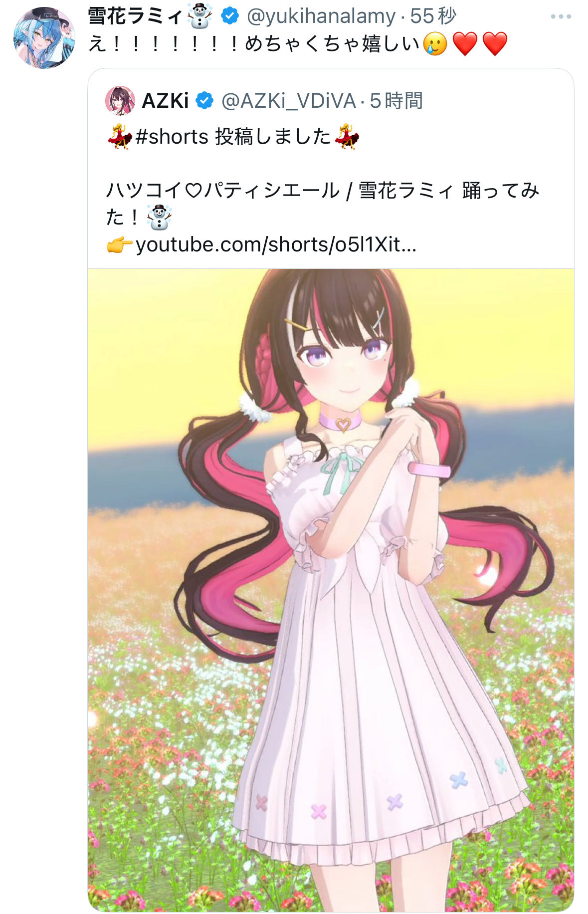The width and height of the screenshot is (588, 914).
Task: Click the @AZKi_VDiVA handle
Action: click(289, 101)
